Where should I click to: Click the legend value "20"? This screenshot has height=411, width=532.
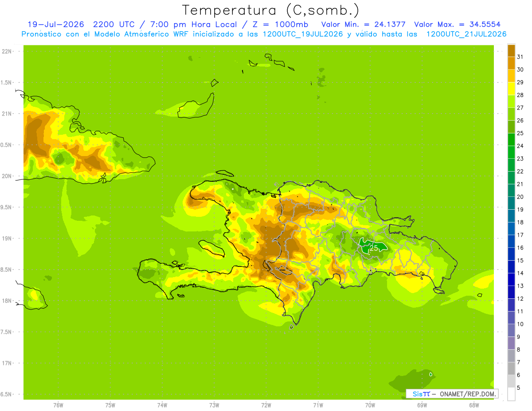pos(520,196)
